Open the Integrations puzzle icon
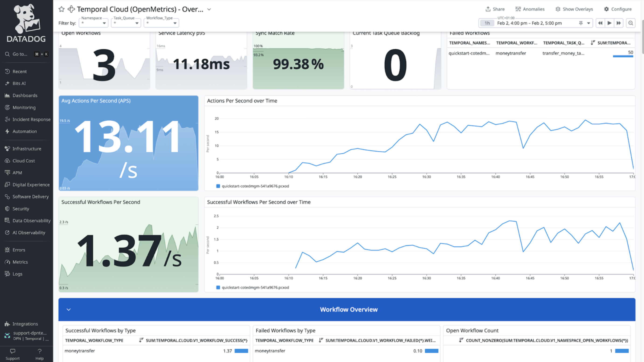Screen dimensions: 644x362 click(x=7, y=324)
